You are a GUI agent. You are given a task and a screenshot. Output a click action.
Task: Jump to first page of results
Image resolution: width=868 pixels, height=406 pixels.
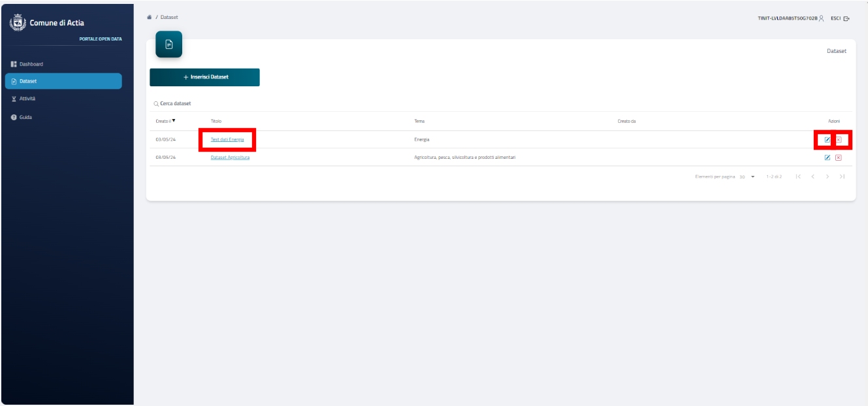(797, 177)
